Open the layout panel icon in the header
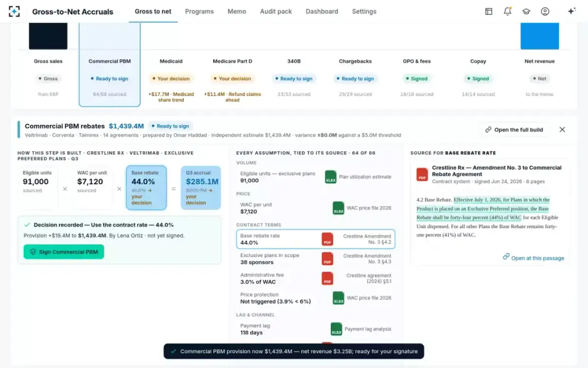Viewport: 588px width, 368px height. point(489,11)
